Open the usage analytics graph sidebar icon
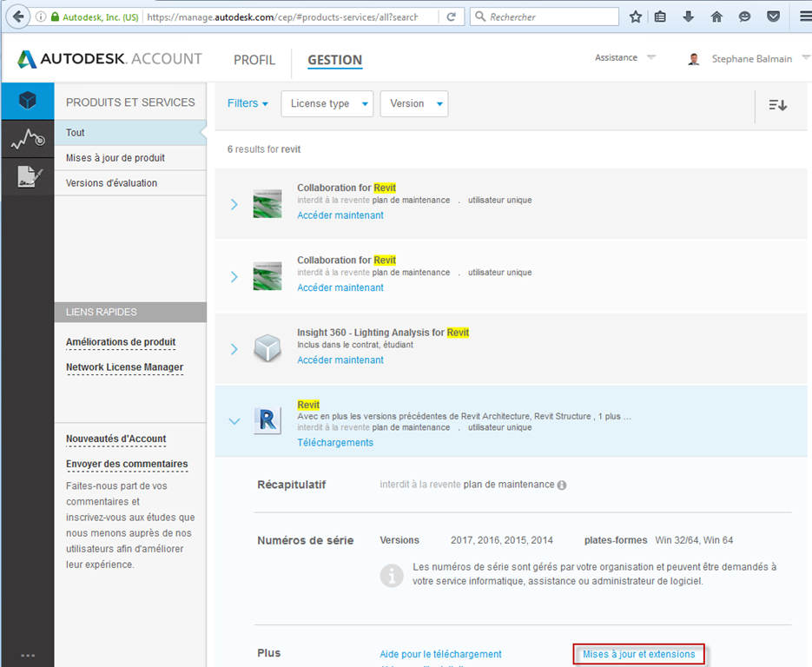The height and width of the screenshot is (667, 812). (x=27, y=139)
